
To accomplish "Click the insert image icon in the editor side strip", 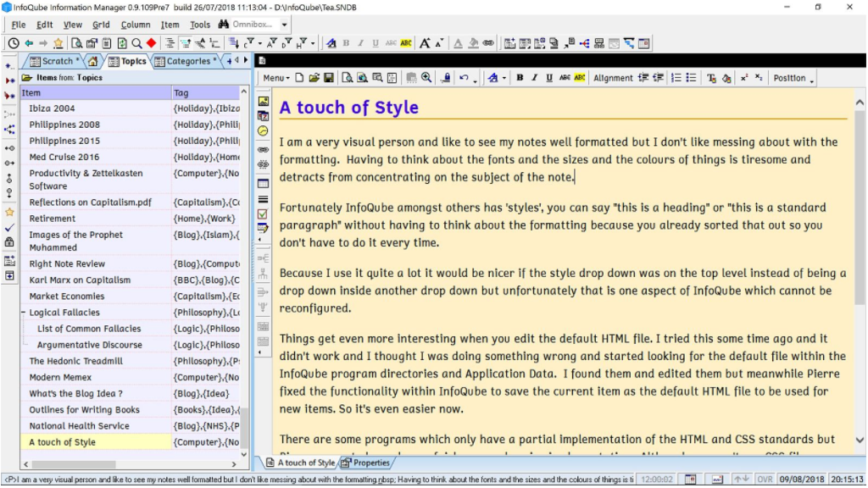I will (x=264, y=102).
